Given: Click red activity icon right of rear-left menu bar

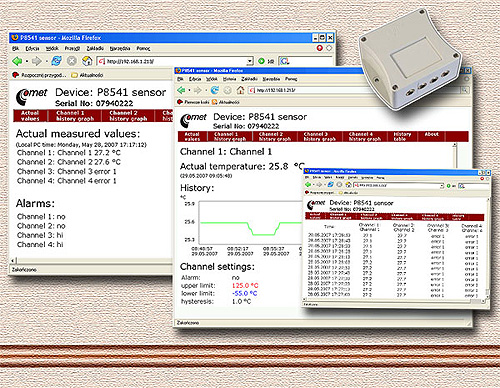Looking at the screenshot, I should pyautogui.click(x=320, y=48).
